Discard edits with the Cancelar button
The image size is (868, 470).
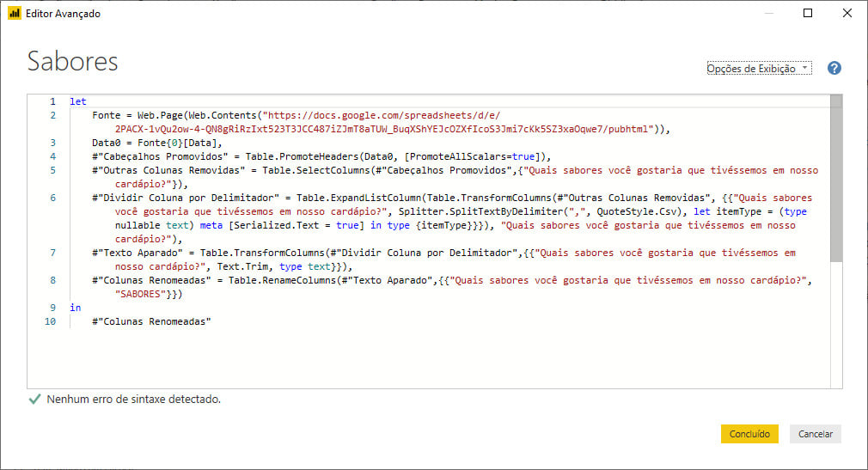pyautogui.click(x=815, y=434)
